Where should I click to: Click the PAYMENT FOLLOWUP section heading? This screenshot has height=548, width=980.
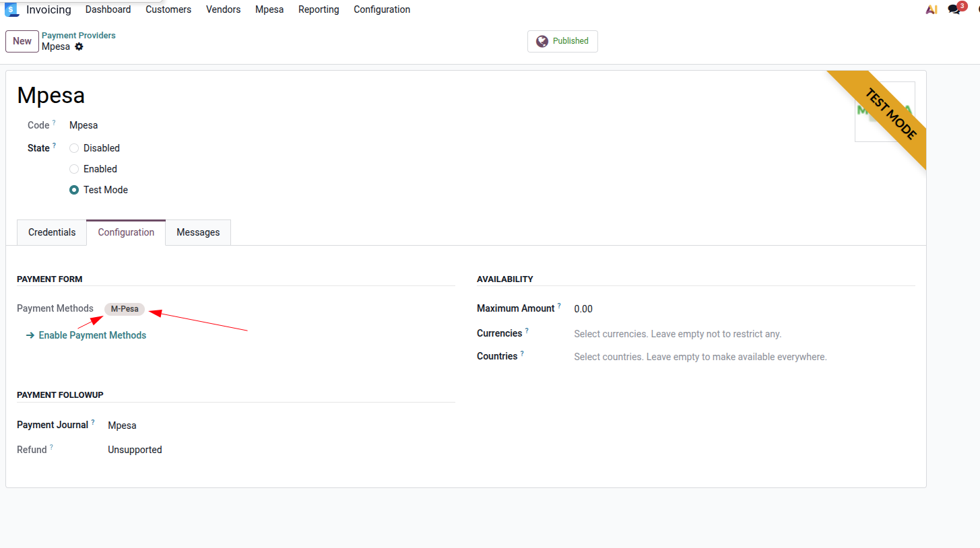pos(60,395)
